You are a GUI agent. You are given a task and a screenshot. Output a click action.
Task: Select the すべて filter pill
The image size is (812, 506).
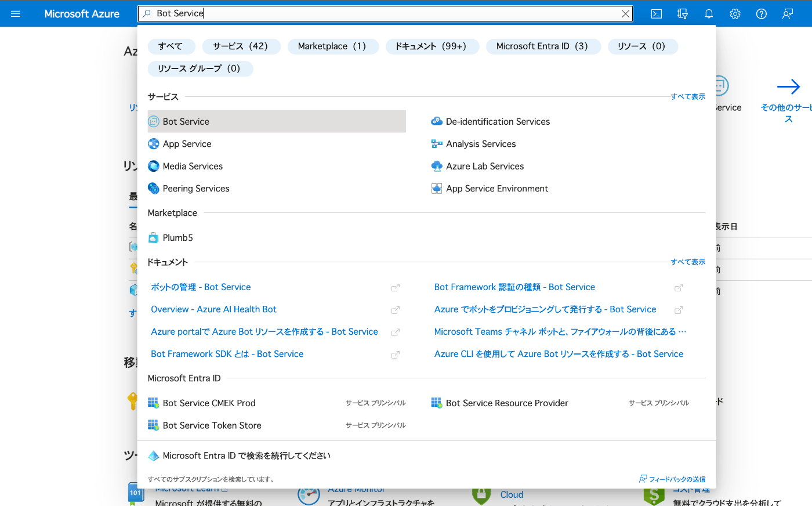point(171,46)
